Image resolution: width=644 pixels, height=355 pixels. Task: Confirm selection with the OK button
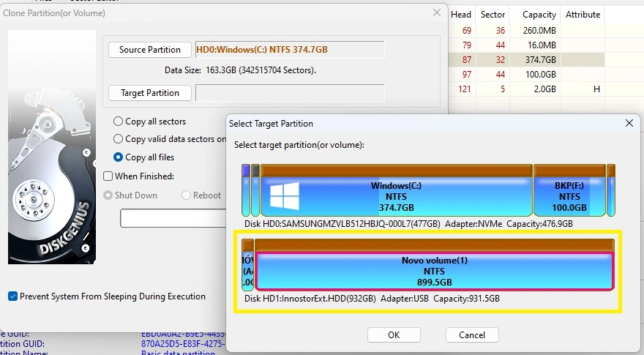click(394, 335)
